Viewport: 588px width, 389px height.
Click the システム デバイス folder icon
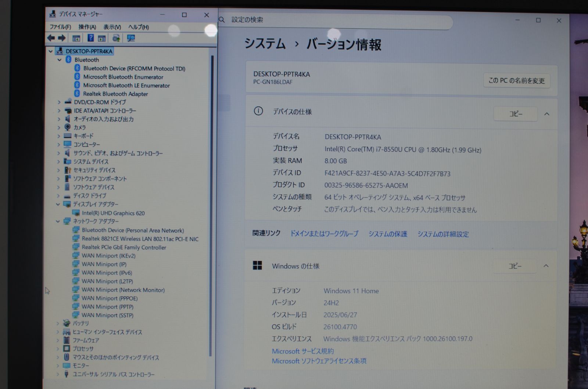click(x=67, y=161)
